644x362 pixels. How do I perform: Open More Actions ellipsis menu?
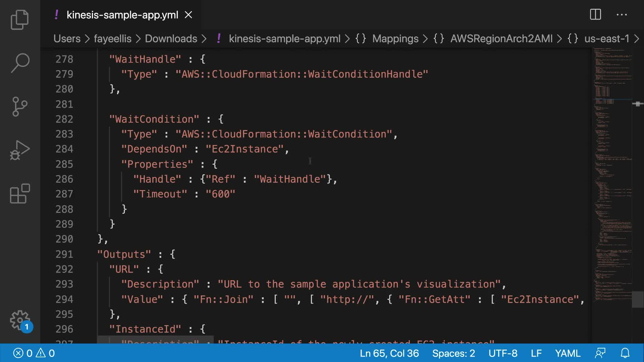point(622,15)
